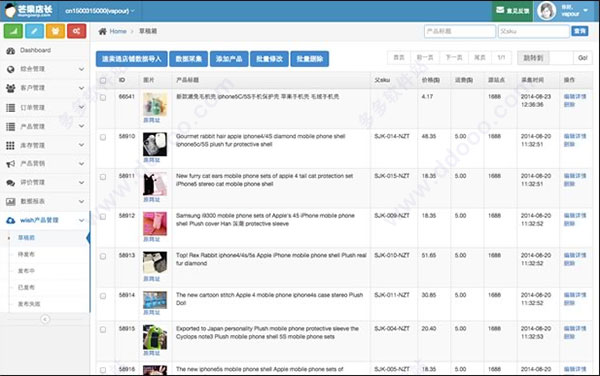Screen dimensions: 600x376
Task: Select the 发布中 submenu item
Action: tap(26, 271)
